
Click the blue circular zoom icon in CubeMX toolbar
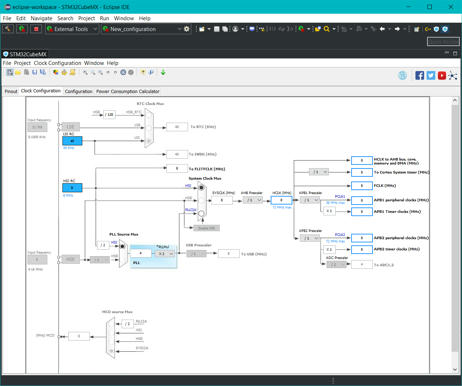(x=123, y=72)
